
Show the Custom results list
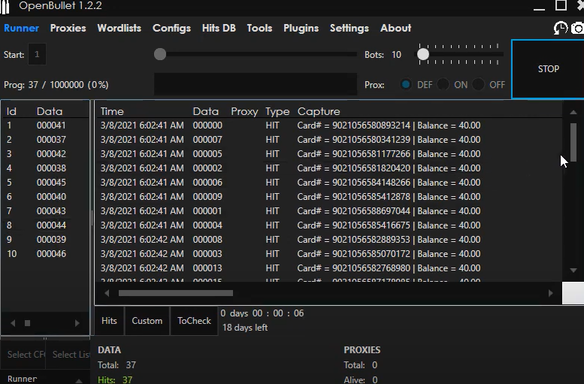click(x=147, y=321)
